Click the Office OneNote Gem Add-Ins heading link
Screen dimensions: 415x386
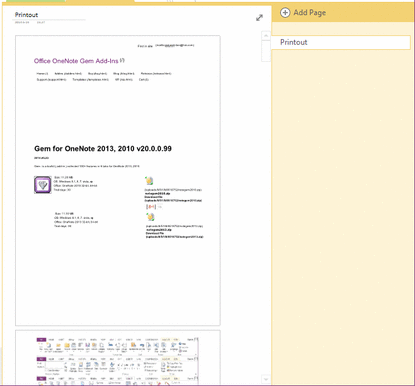coord(76,61)
